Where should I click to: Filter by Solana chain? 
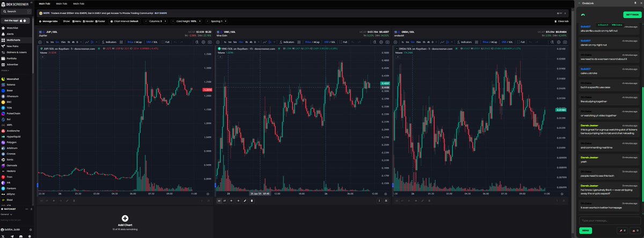pos(15,85)
